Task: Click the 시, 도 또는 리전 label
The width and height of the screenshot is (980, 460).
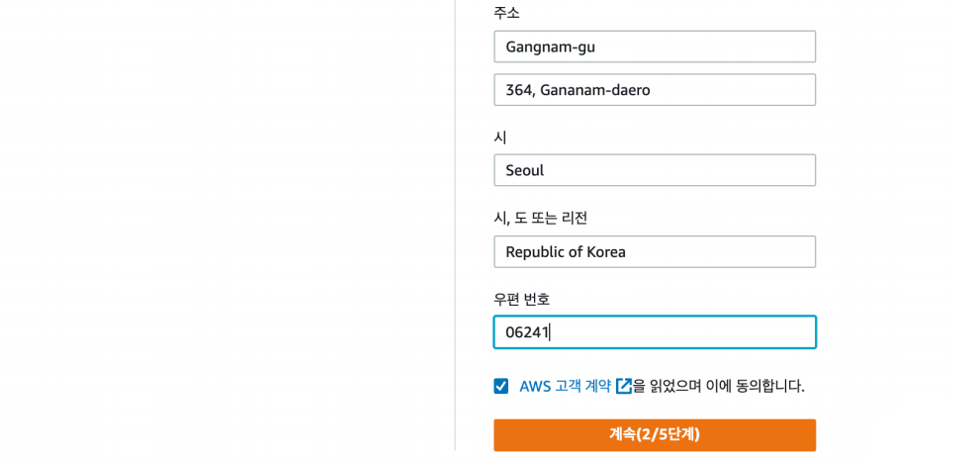Action: (x=540, y=219)
